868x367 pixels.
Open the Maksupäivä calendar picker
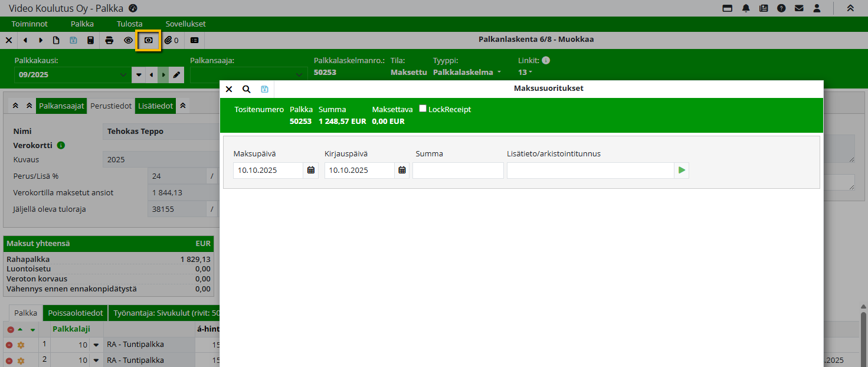coord(311,171)
